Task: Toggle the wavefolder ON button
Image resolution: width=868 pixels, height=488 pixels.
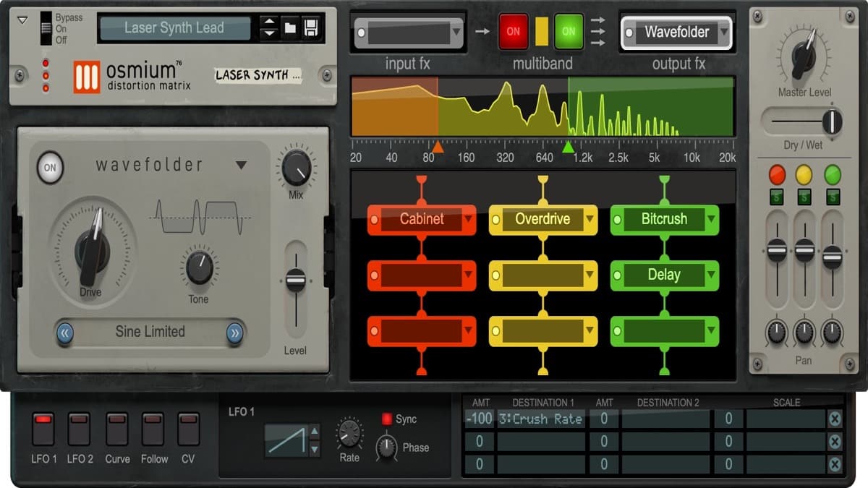Action: [x=49, y=168]
